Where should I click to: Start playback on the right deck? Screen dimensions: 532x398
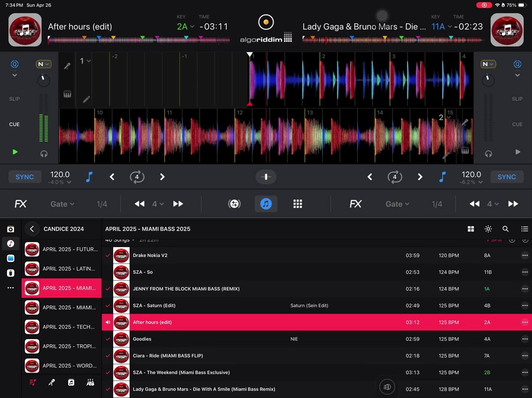coord(518,152)
